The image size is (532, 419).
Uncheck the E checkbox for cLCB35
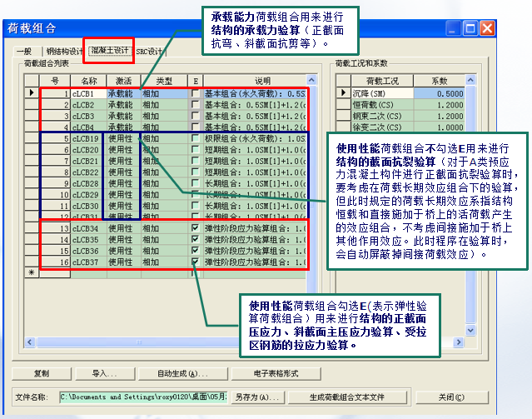coord(195,239)
